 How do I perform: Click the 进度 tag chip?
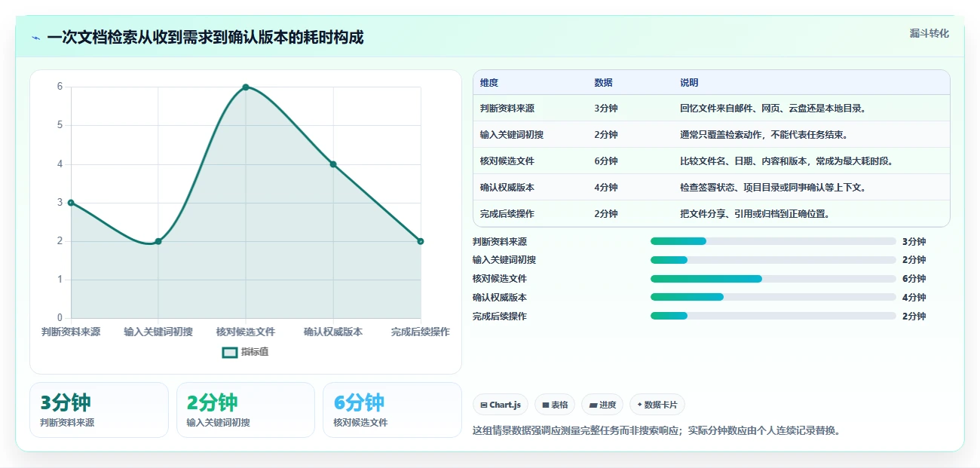[x=602, y=405]
